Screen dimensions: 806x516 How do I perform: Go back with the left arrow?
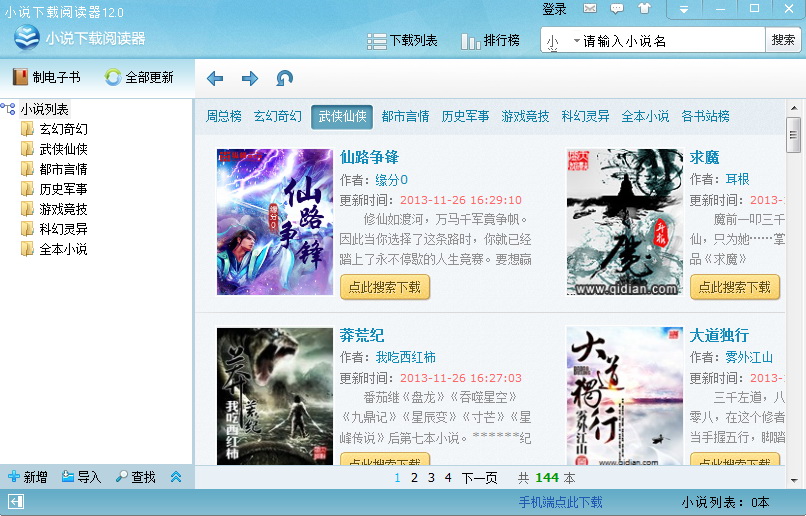coord(215,78)
